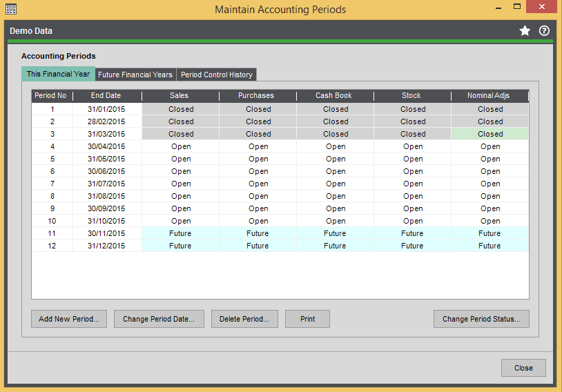The height and width of the screenshot is (392, 562).
Task: Click Purchases Closed cell for period 2
Action: [x=258, y=122]
